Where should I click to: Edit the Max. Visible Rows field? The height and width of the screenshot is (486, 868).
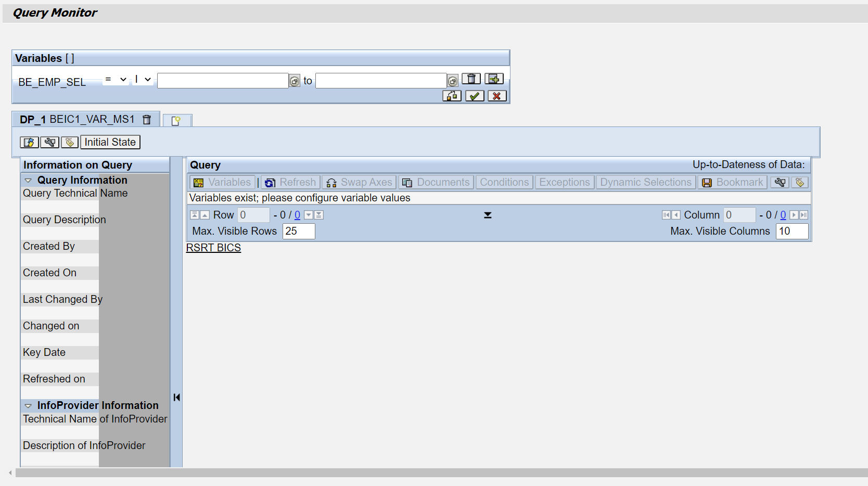point(299,231)
